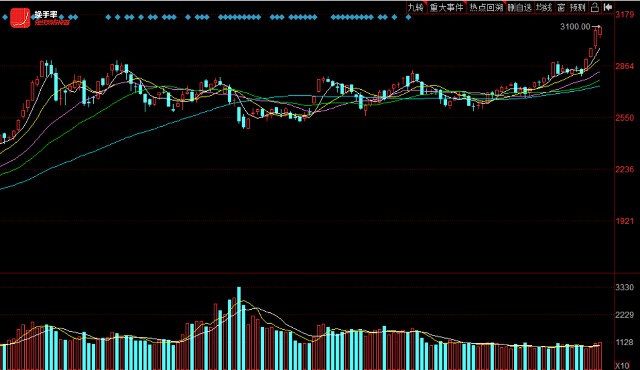Click the last blue diamond event marker below 九转
Screen dimensions: 640x370
coord(409,17)
